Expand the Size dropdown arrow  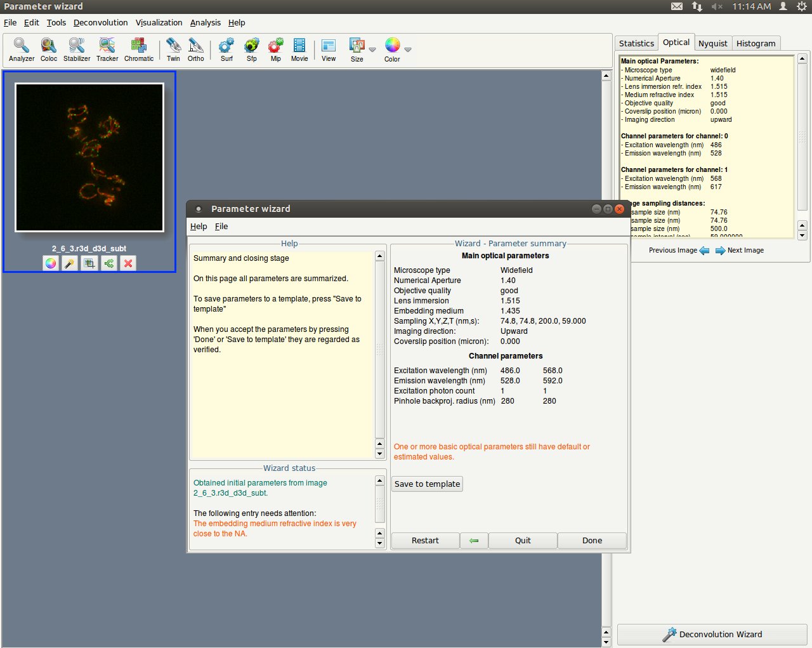pyautogui.click(x=372, y=50)
